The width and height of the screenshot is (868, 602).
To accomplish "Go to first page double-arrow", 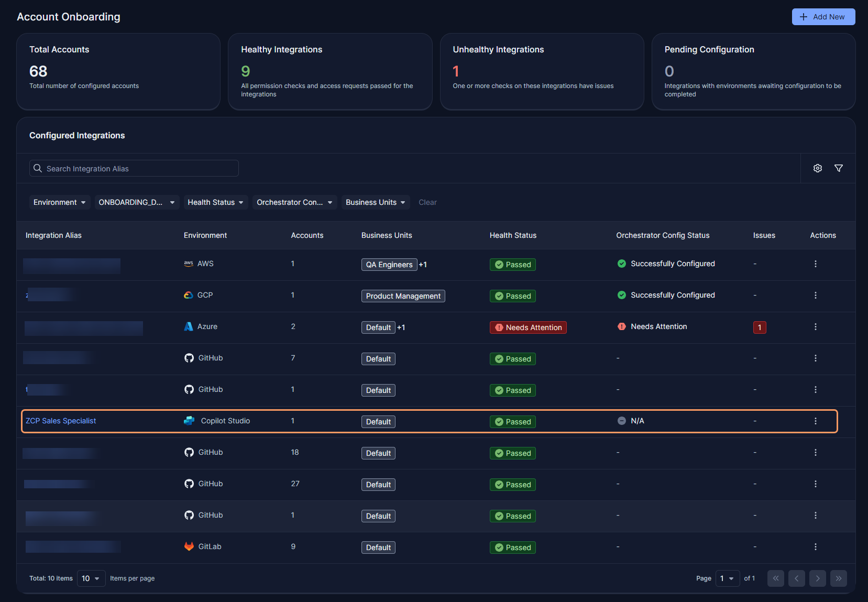I will click(x=775, y=578).
